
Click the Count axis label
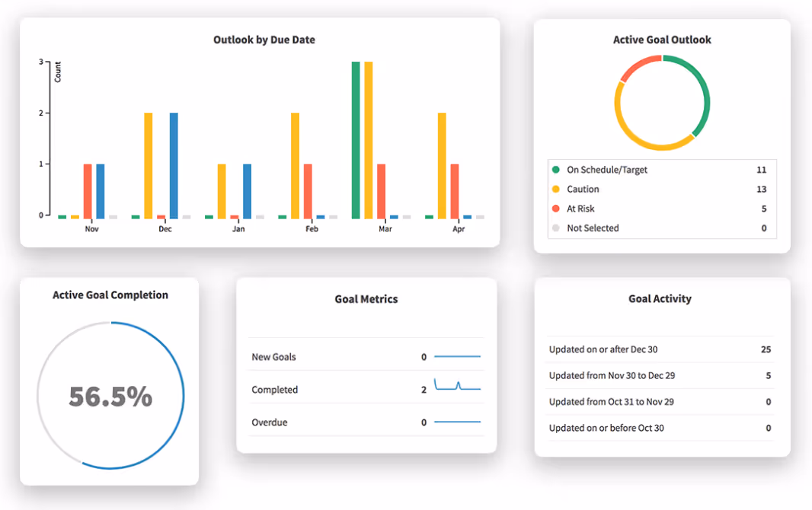tap(57, 72)
